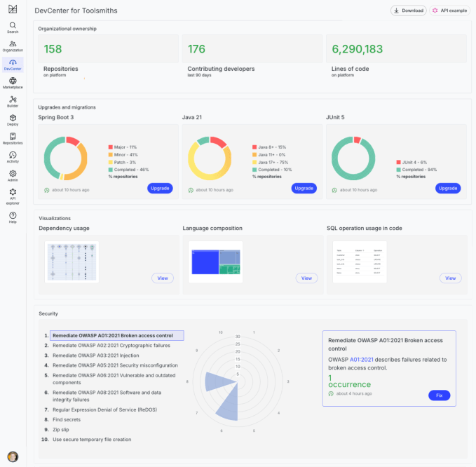
Task: Click the Download button
Action: point(408,11)
